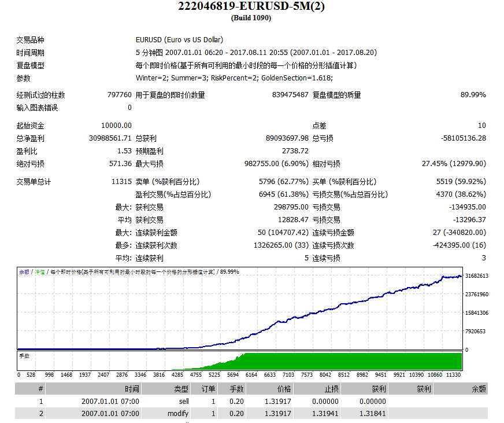
Task: Click the parameters line starting with Winter=2
Action: click(234, 78)
